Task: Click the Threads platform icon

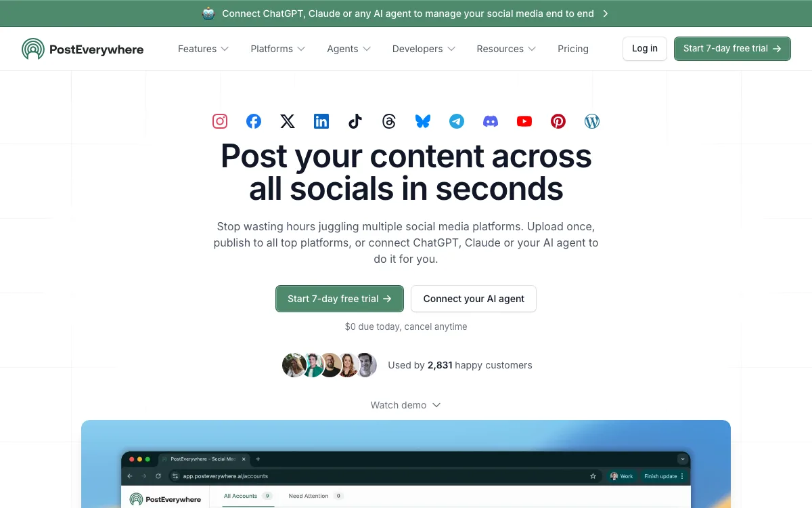Action: pyautogui.click(x=389, y=121)
